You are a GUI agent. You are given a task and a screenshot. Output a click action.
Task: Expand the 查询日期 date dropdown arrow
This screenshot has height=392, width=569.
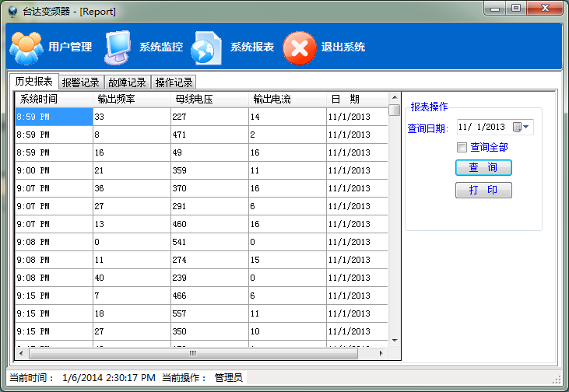(x=527, y=127)
